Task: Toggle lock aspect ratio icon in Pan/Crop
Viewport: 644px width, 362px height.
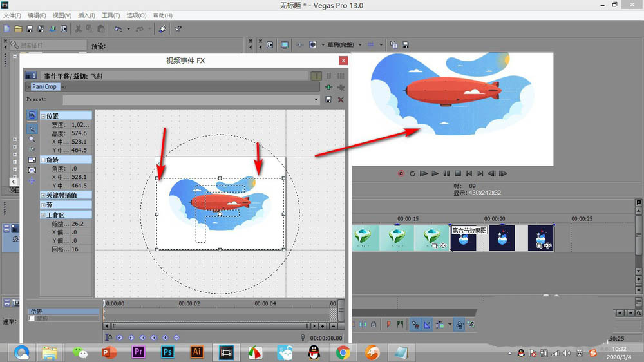Action: pos(32,160)
